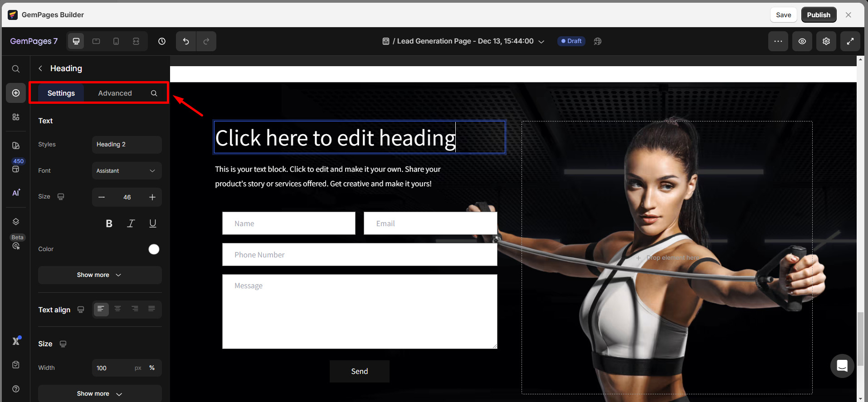The height and width of the screenshot is (402, 868).
Task: Open the white text Color swatch
Action: coord(154,249)
